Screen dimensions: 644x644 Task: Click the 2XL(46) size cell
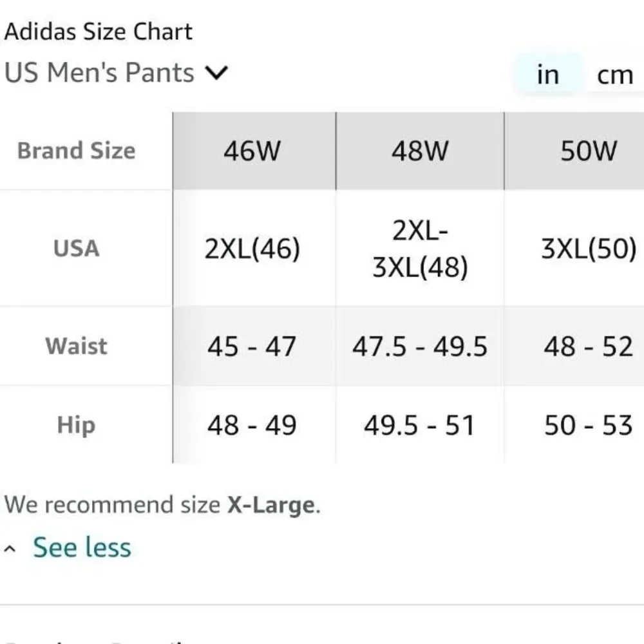coord(253,249)
